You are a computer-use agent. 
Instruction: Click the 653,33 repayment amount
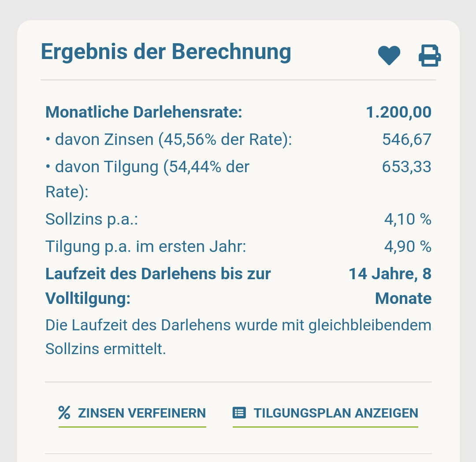[406, 167]
